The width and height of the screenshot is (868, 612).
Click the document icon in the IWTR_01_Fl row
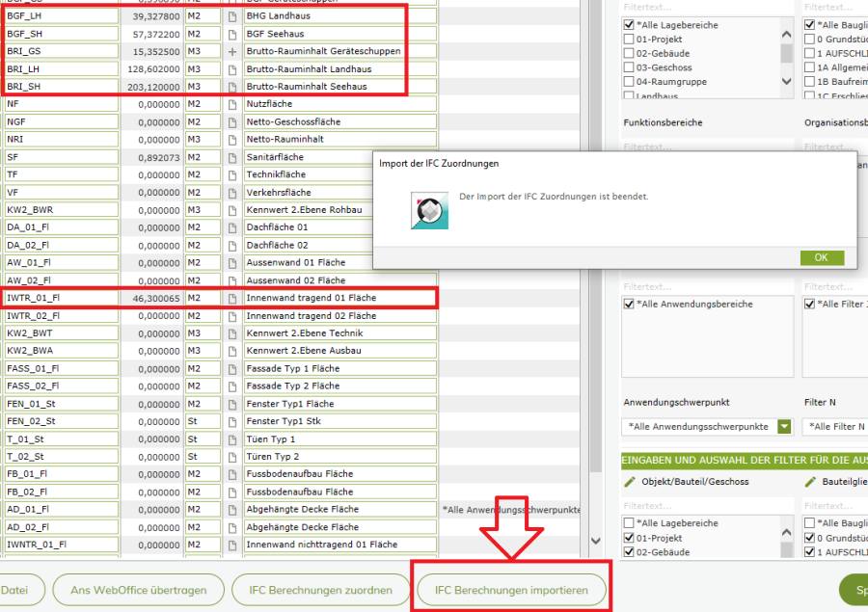[x=232, y=299]
